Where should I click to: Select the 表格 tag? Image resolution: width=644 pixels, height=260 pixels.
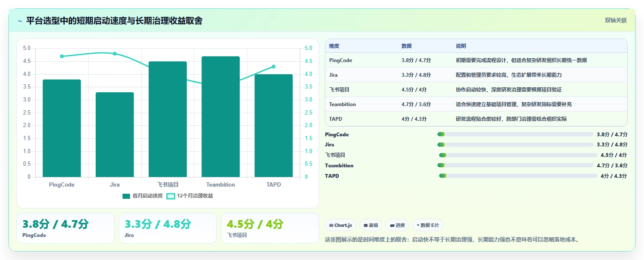[371, 225]
